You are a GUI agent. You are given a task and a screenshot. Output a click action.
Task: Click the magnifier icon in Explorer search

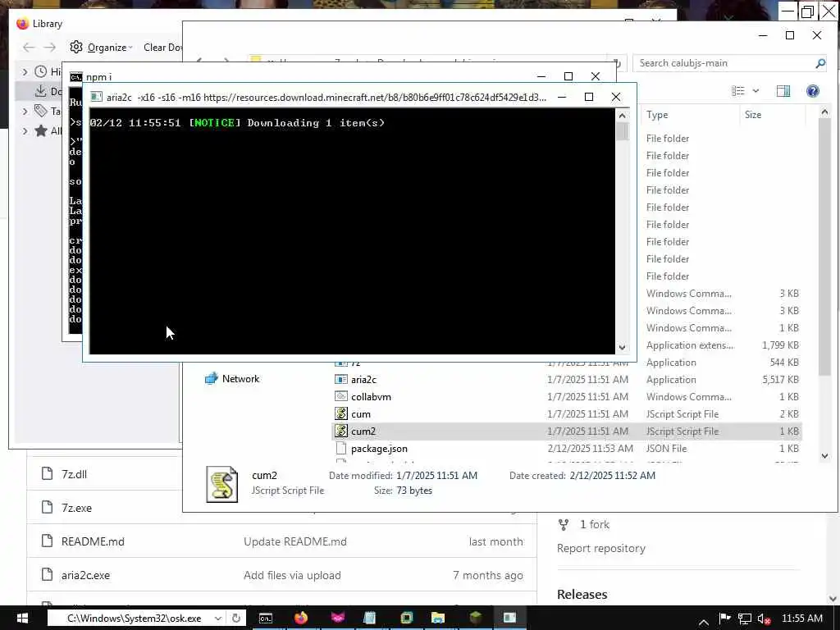[x=819, y=63]
